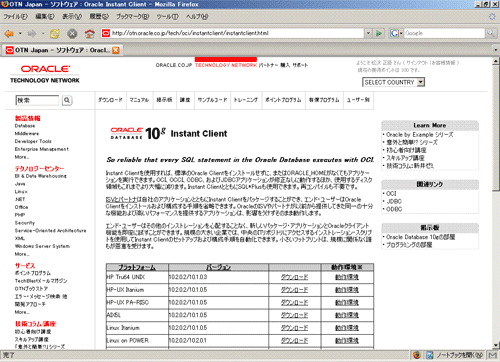
Task: Click the ダウンロード navigation tab
Action: click(110, 100)
